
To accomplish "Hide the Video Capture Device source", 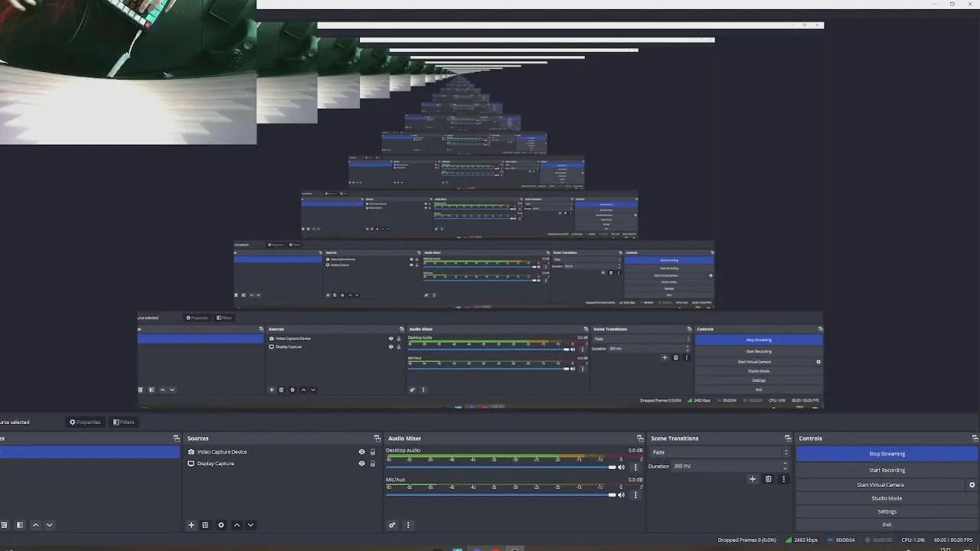I will (x=362, y=452).
